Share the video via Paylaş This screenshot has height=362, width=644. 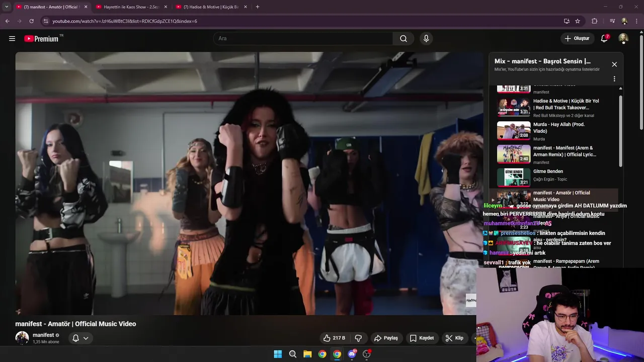[386, 338]
